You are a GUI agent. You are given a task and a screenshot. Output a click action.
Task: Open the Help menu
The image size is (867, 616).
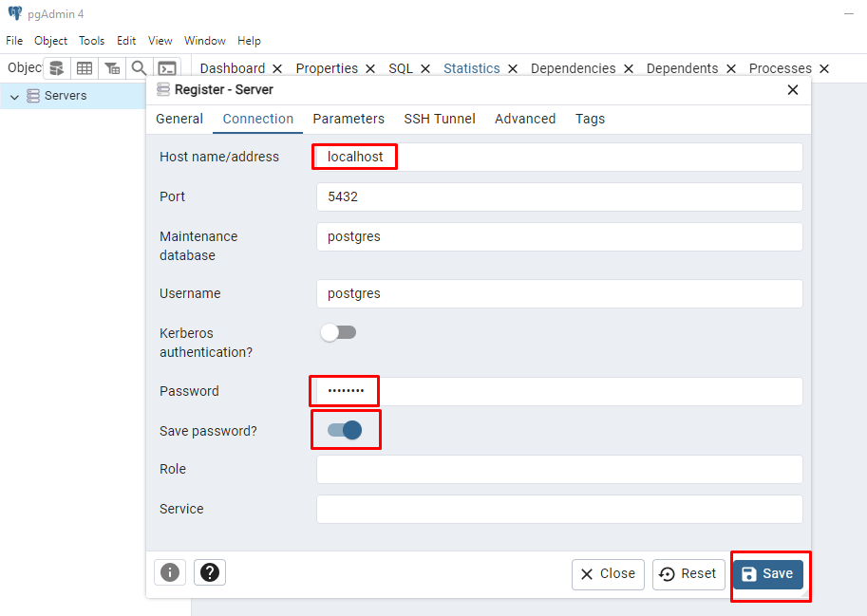tap(250, 41)
